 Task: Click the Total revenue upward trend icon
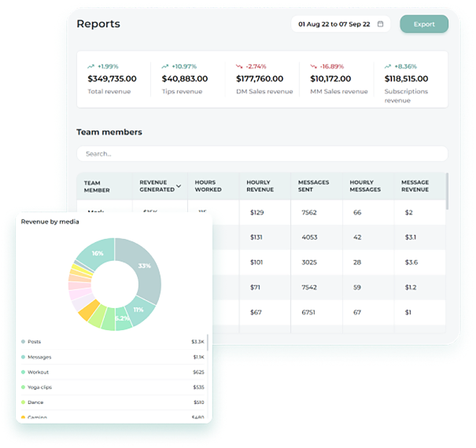point(91,67)
